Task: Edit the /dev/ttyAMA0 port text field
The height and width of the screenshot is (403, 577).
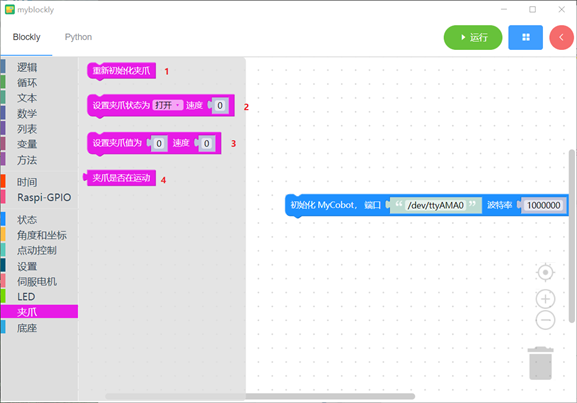Action: pyautogui.click(x=435, y=205)
